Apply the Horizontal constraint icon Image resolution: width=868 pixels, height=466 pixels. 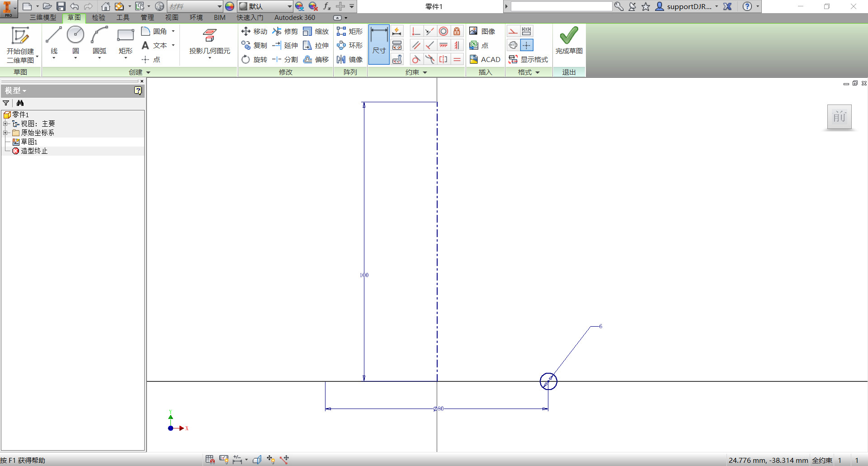pyautogui.click(x=443, y=45)
